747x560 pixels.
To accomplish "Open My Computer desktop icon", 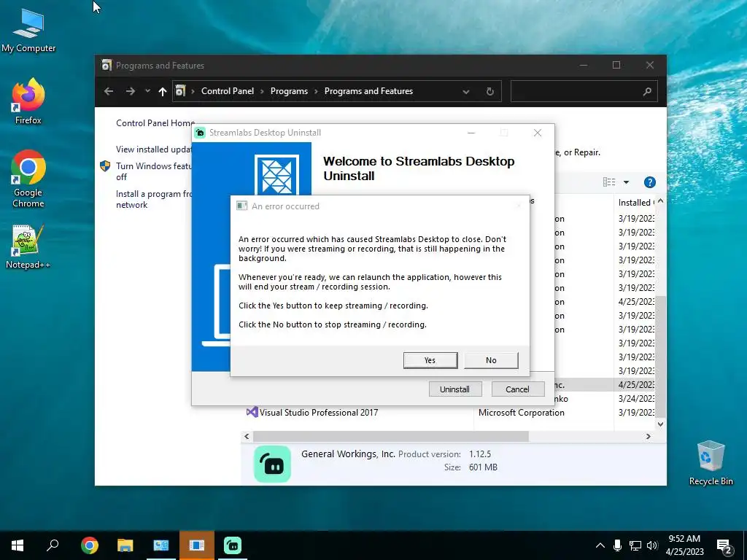I will pos(28,31).
